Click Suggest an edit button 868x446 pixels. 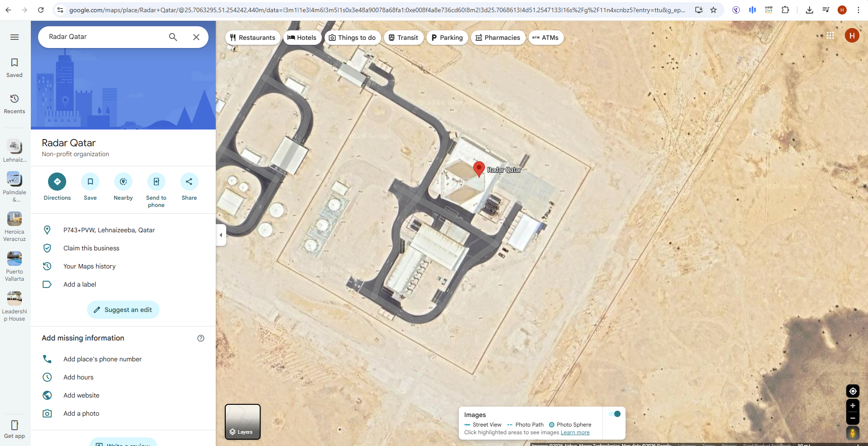[123, 310]
